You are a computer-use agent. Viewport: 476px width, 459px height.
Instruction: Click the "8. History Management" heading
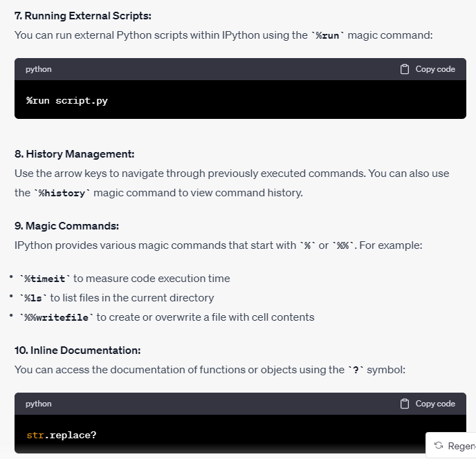pyautogui.click(x=74, y=153)
